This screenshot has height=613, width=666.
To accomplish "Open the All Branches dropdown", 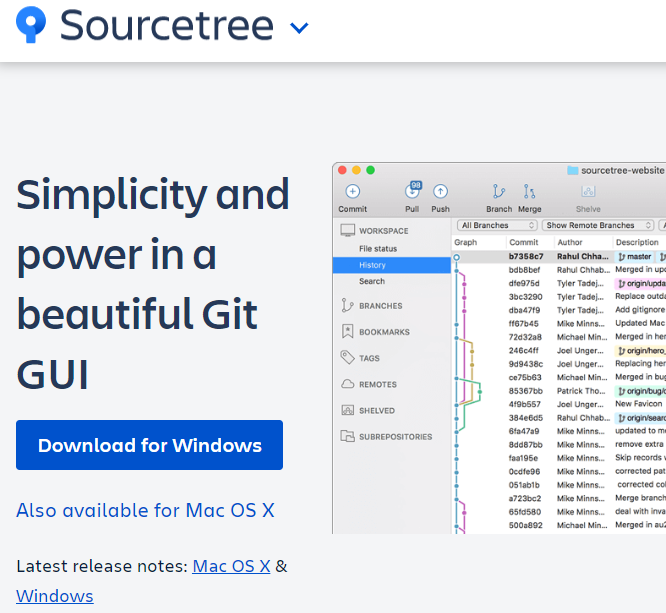I will pyautogui.click(x=497, y=225).
